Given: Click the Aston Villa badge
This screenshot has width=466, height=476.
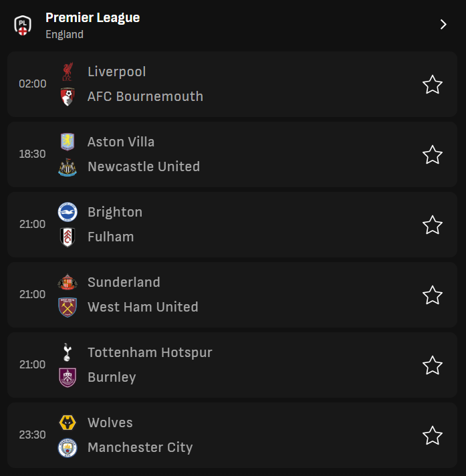Looking at the screenshot, I should coord(68,142).
